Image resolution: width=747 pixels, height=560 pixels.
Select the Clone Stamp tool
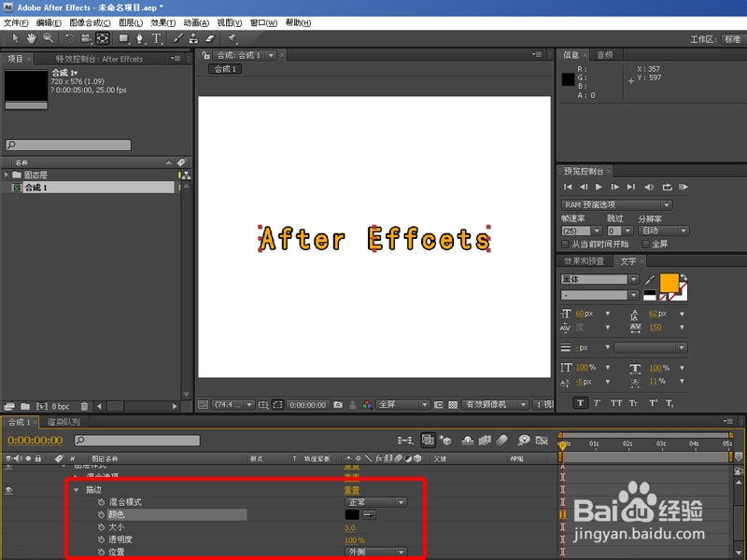[x=193, y=38]
